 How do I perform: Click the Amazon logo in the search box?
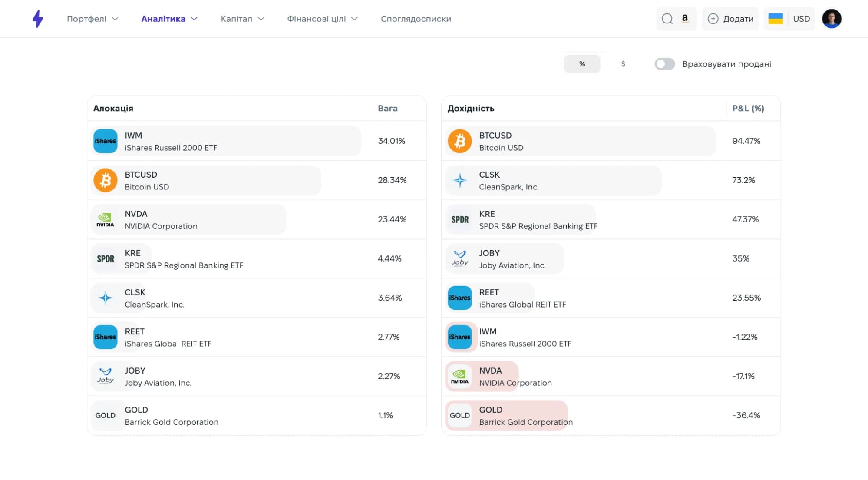685,19
